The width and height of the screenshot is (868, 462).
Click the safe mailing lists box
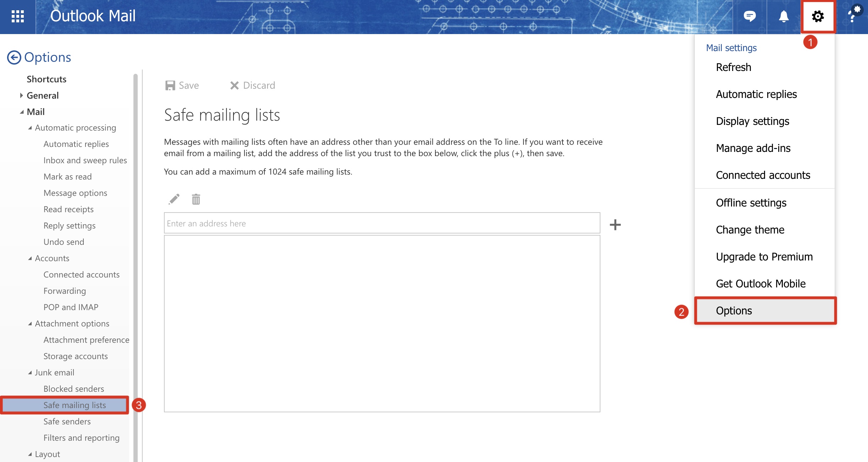click(x=382, y=324)
